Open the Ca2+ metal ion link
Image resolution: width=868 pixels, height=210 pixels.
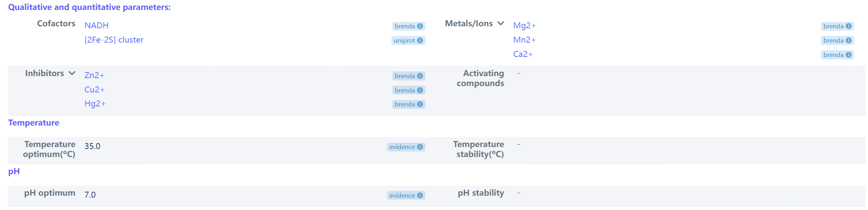pyautogui.click(x=523, y=54)
